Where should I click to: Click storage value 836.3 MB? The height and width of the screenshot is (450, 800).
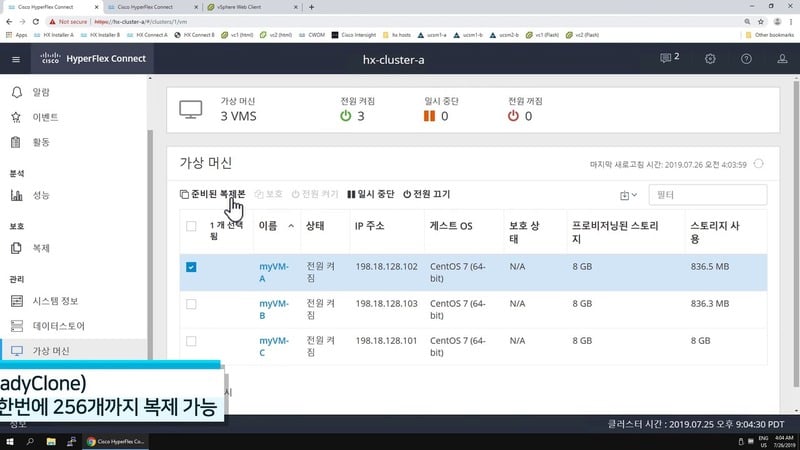click(710, 304)
